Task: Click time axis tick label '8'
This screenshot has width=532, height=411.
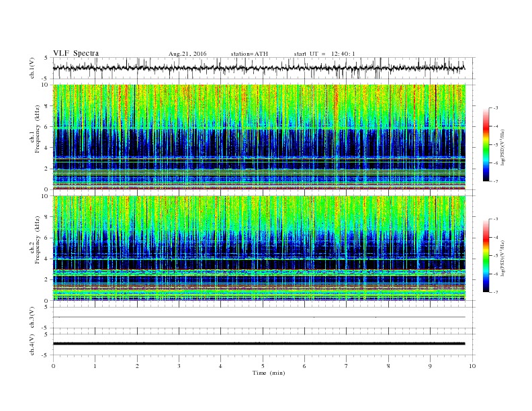Action: coord(388,366)
